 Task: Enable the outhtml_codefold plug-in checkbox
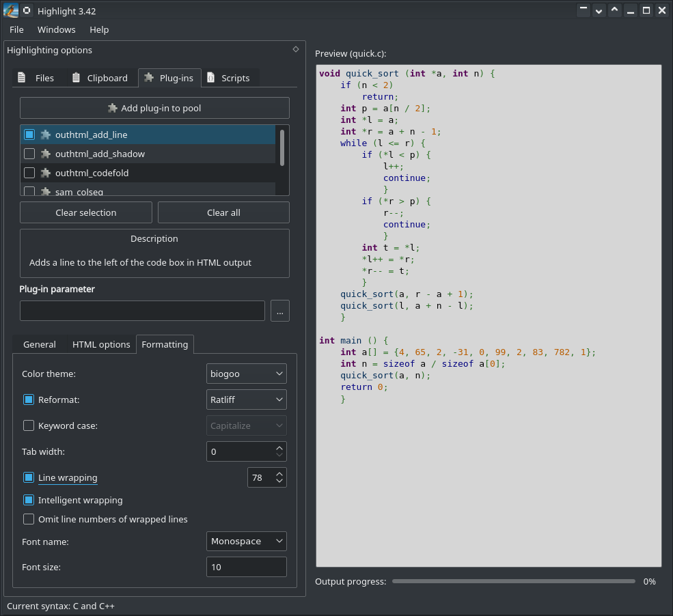coord(29,173)
